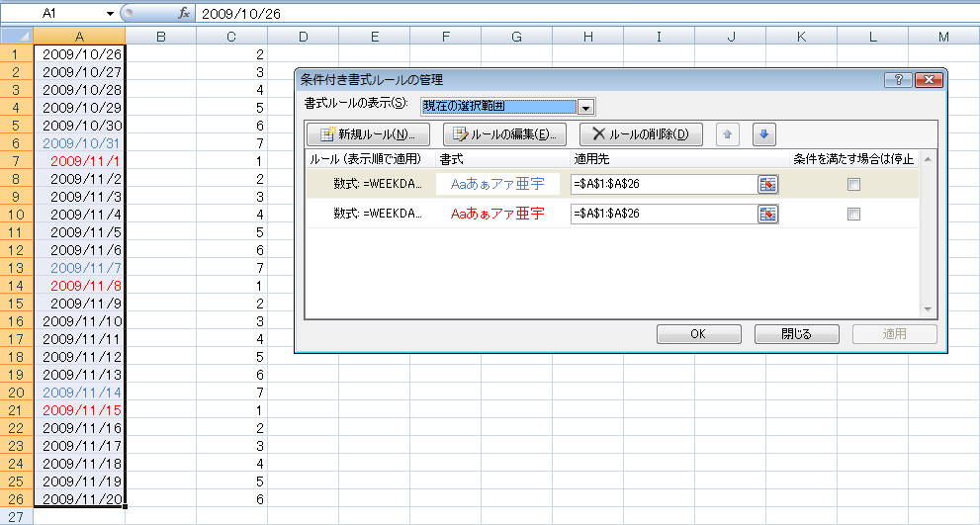Check stop-if-true box for red format rule
980x525 pixels.
[853, 214]
